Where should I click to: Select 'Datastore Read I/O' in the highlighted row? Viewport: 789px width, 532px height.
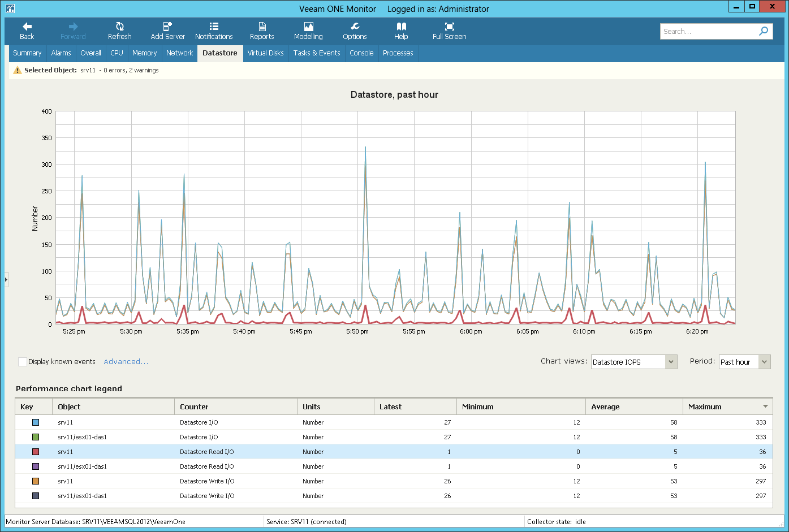206,452
